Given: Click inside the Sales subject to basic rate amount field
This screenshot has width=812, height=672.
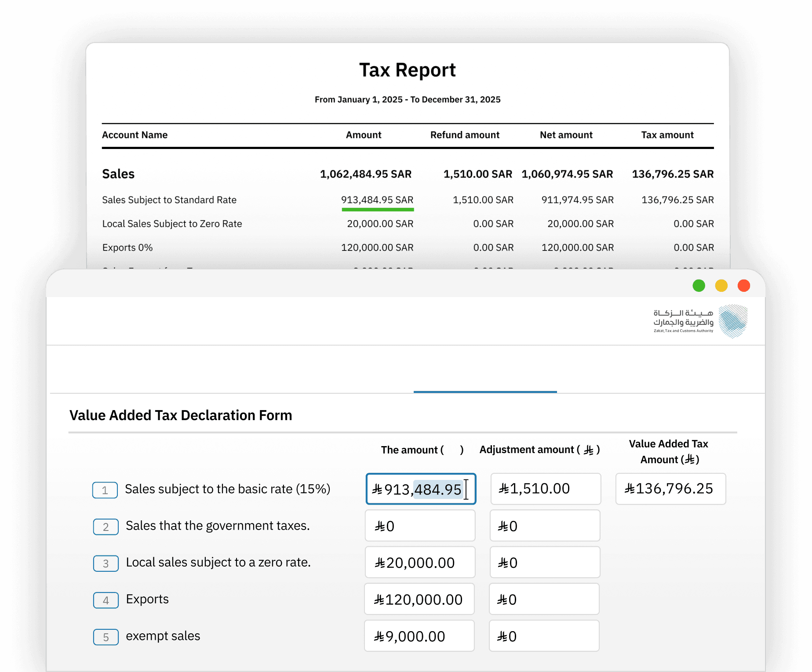Looking at the screenshot, I should pos(421,489).
